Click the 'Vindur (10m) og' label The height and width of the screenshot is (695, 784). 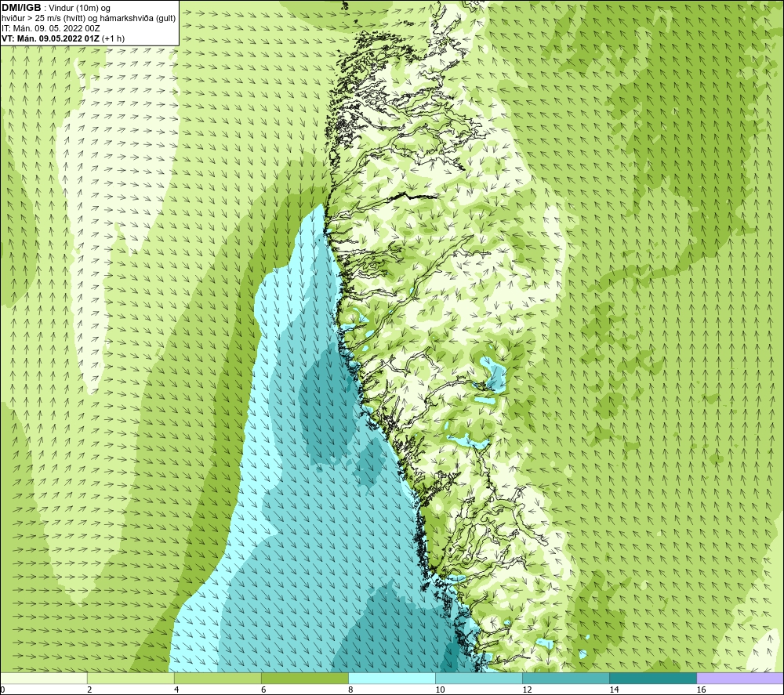[x=79, y=9]
